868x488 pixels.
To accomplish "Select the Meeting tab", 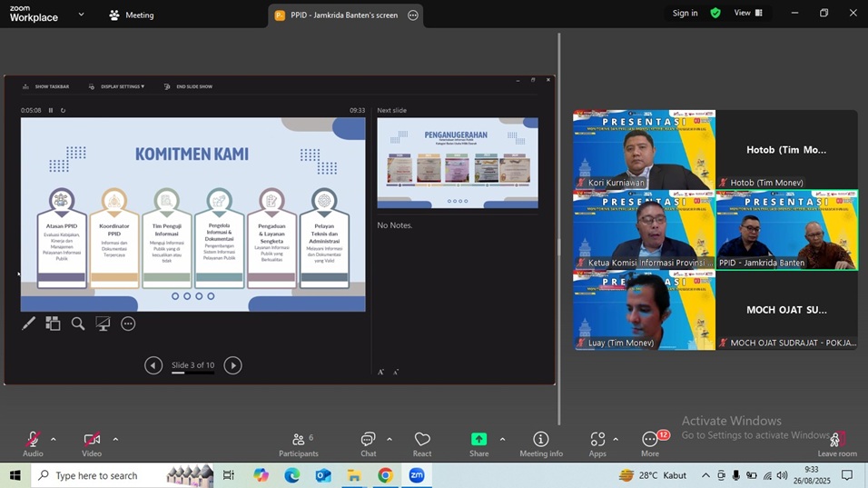I will tap(132, 15).
